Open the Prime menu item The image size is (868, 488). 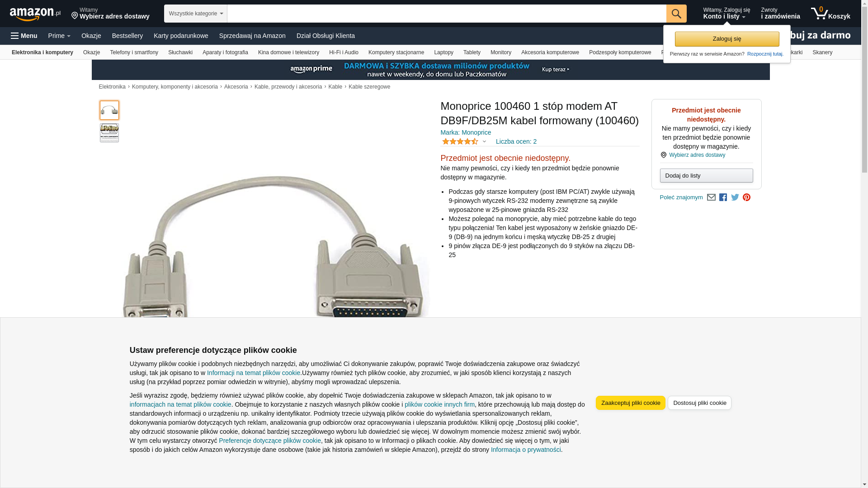coord(59,36)
